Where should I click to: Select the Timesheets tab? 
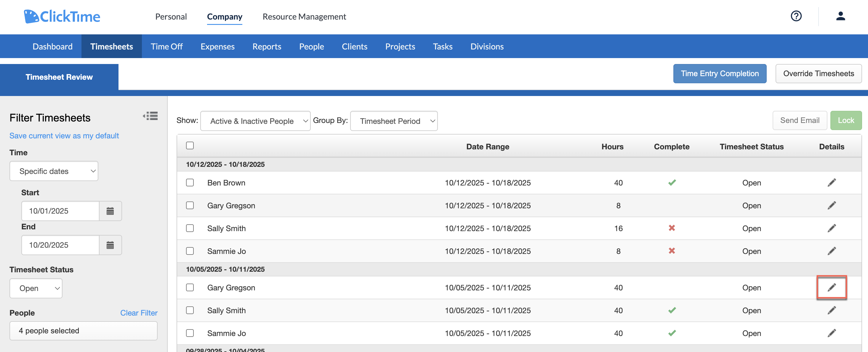(x=111, y=46)
